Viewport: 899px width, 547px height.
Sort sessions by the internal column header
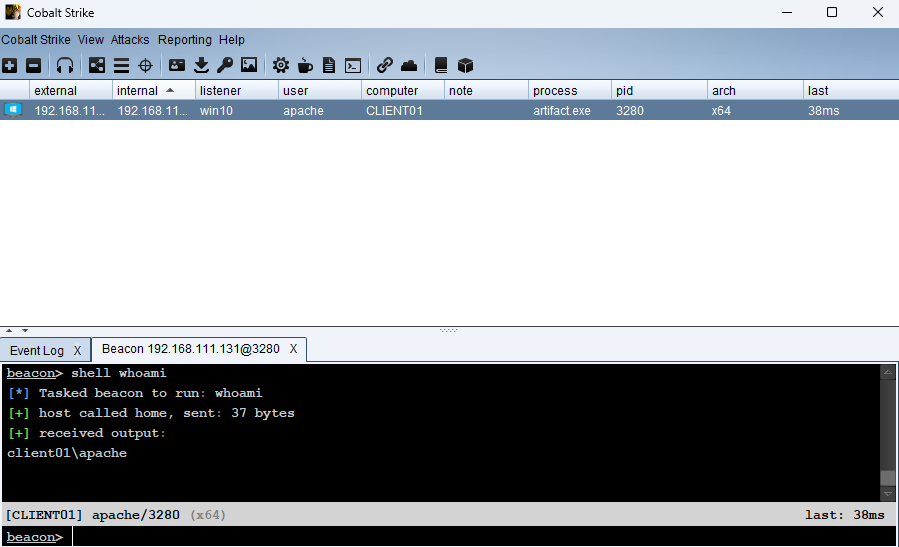coord(138,91)
